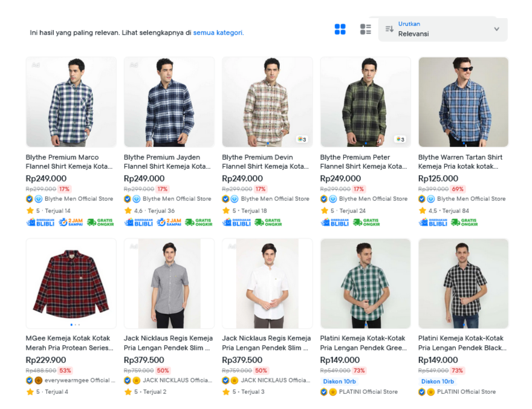The width and height of the screenshot is (532, 409).
Task: Click Gratis Ongkir truck badge on Devin shirt
Action: 268,222
